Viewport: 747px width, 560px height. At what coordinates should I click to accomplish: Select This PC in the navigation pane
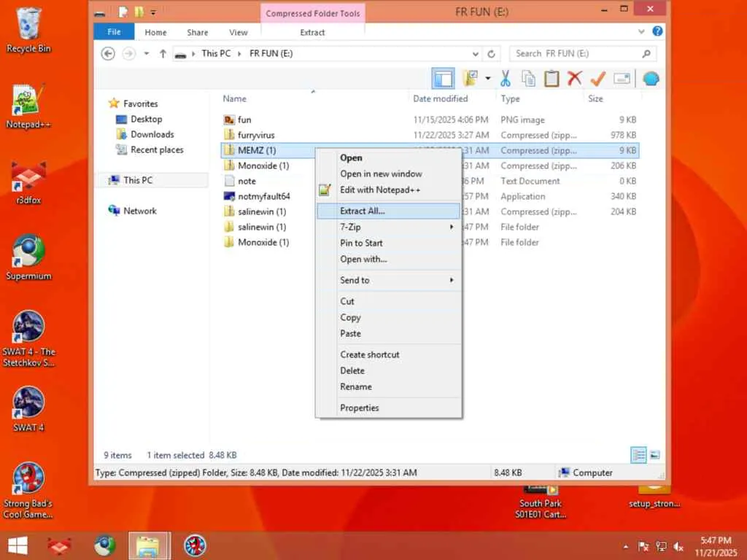coord(138,180)
